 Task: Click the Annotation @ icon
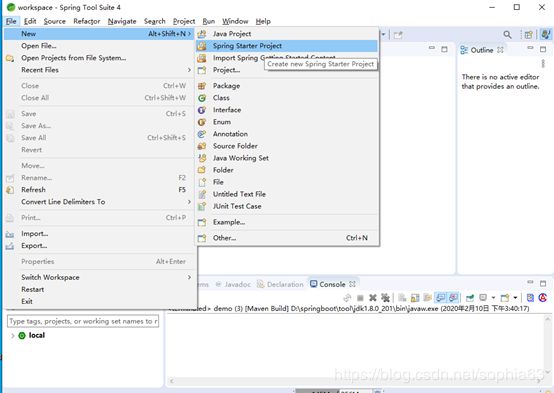click(x=202, y=134)
